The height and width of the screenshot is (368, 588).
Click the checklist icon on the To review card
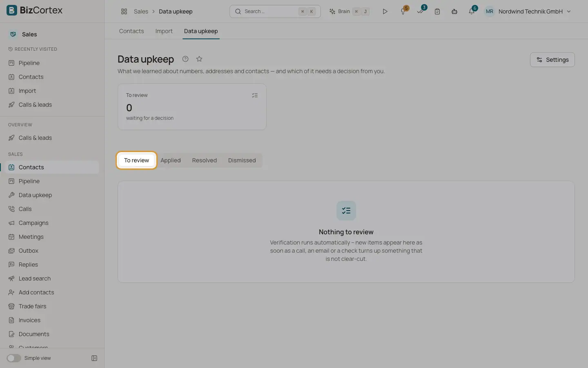[255, 95]
